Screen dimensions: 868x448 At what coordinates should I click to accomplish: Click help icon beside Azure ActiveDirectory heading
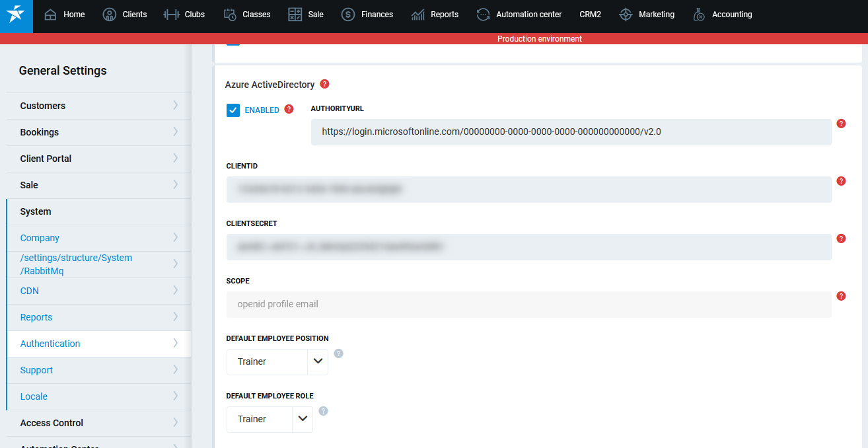(x=324, y=84)
